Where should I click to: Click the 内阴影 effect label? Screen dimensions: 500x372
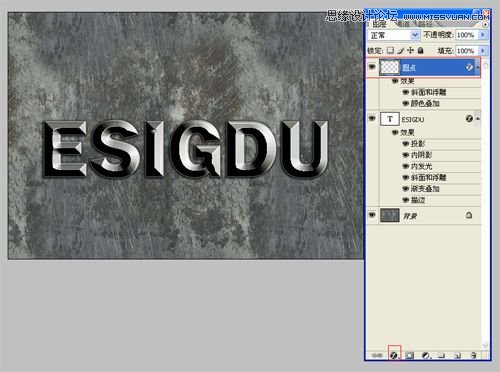pos(421,155)
